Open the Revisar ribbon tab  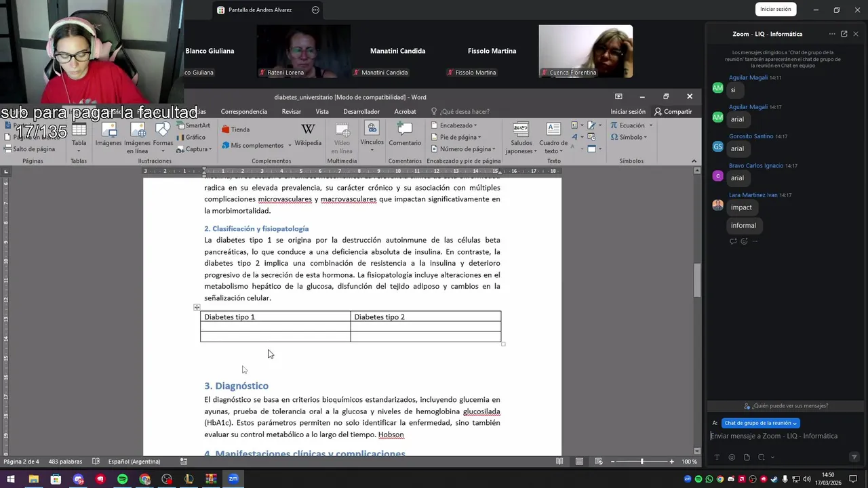(x=291, y=112)
